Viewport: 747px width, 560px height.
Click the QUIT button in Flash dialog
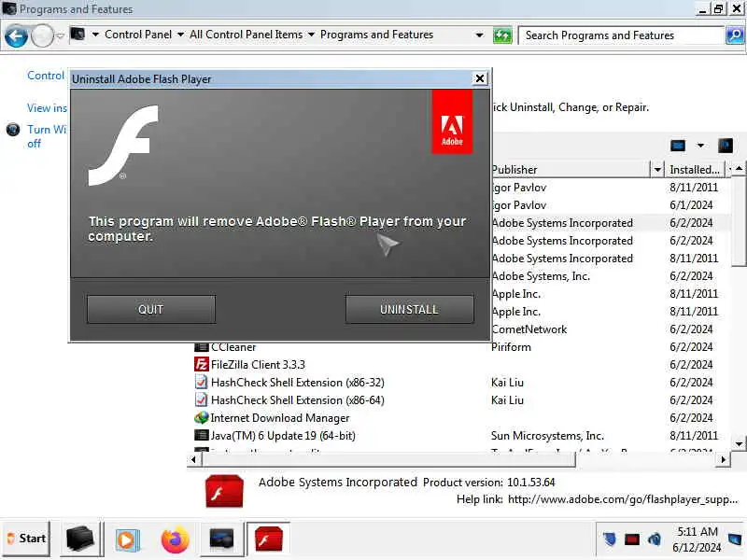pos(151,310)
